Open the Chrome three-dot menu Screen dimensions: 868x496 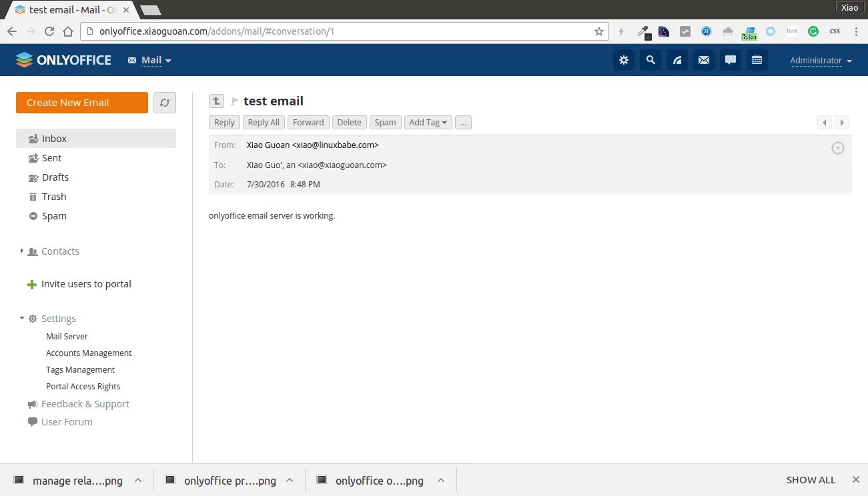857,31
